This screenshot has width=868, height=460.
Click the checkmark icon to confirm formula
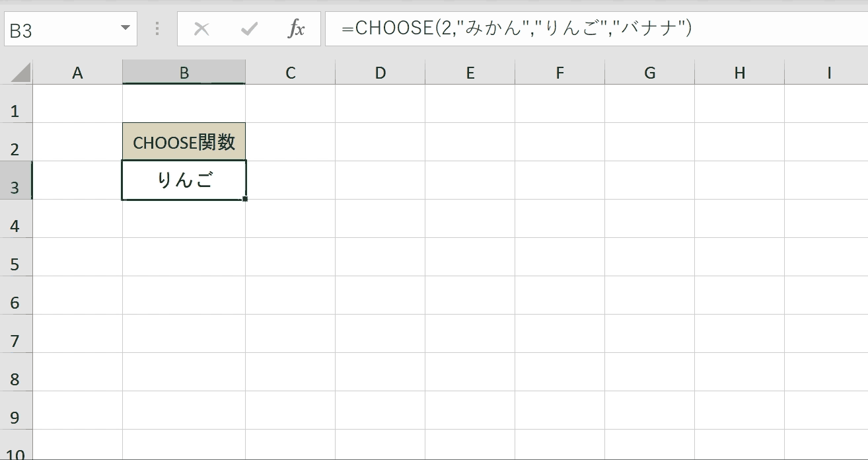249,29
